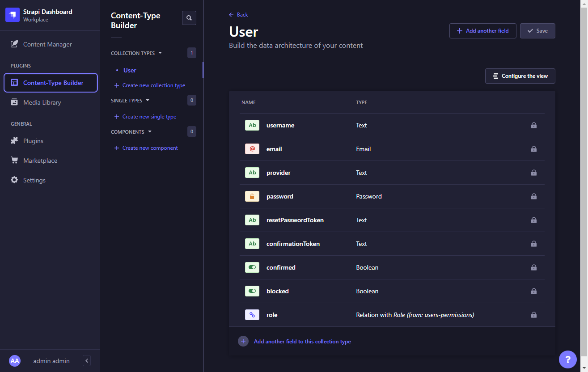Open Settings from the sidebar
This screenshot has width=588, height=372.
point(50,180)
